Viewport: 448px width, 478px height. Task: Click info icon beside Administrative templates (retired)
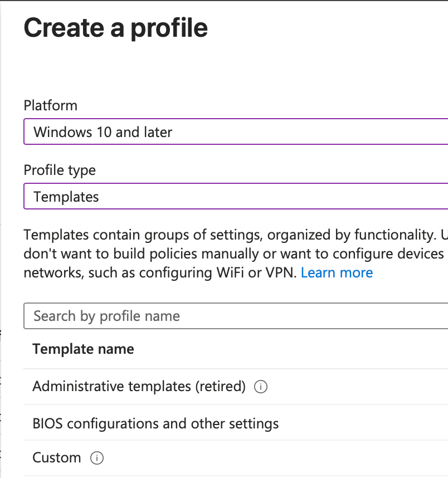coord(260,387)
